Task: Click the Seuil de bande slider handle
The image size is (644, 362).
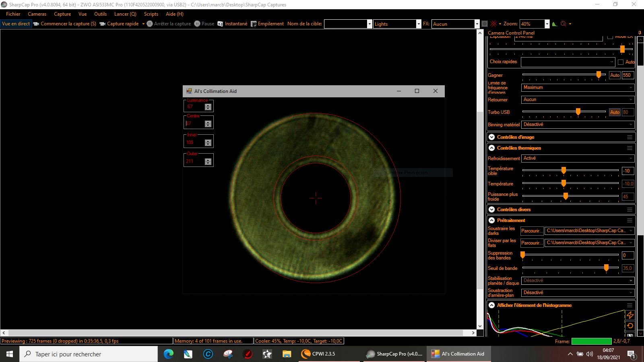Action: point(606,268)
